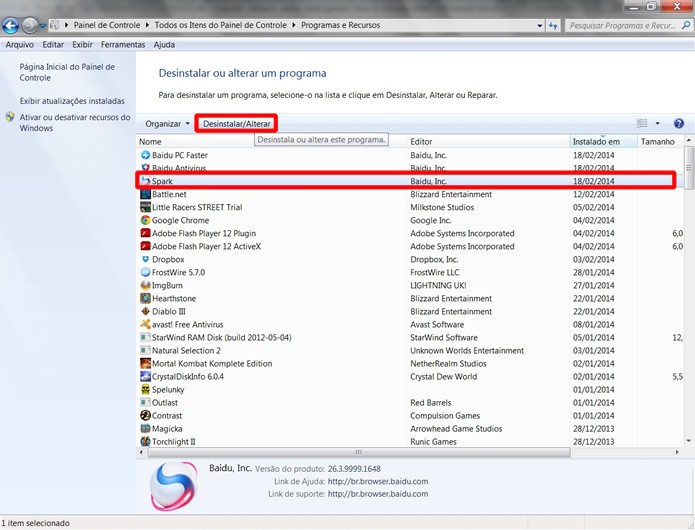
Task: Click the Dropbox program icon
Action: [x=145, y=259]
